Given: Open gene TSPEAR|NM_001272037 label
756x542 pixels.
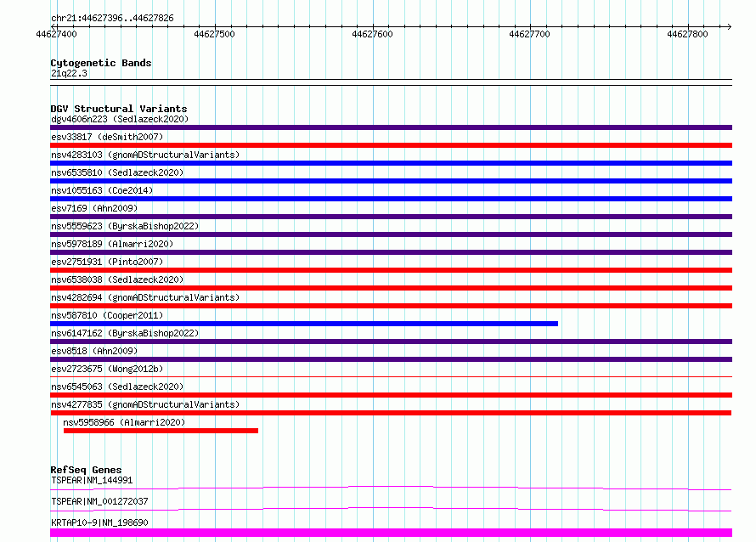Looking at the screenshot, I should (99, 501).
